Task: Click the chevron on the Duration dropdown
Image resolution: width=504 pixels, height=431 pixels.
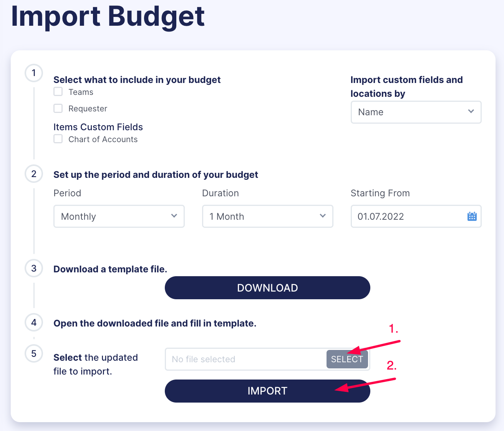Action: pos(323,216)
